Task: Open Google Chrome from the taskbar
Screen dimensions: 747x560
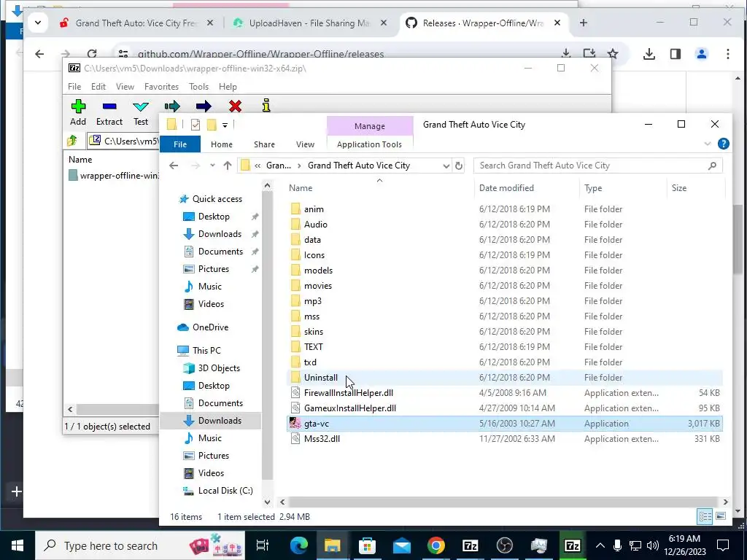Action: 436,545
